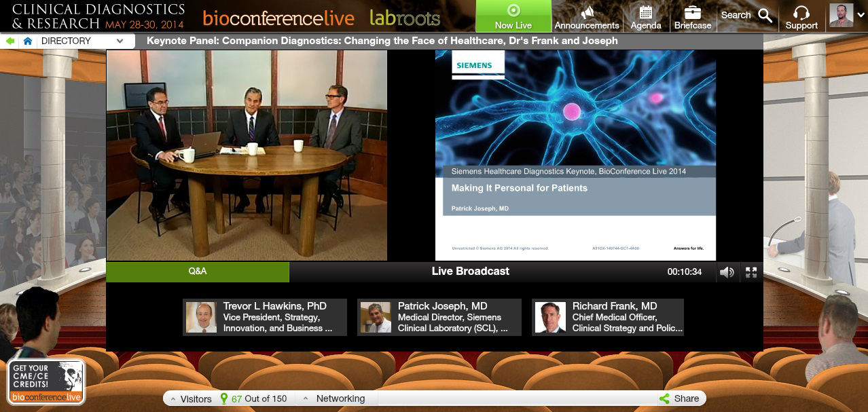
Task: Click the green location pin icon
Action: 224,398
